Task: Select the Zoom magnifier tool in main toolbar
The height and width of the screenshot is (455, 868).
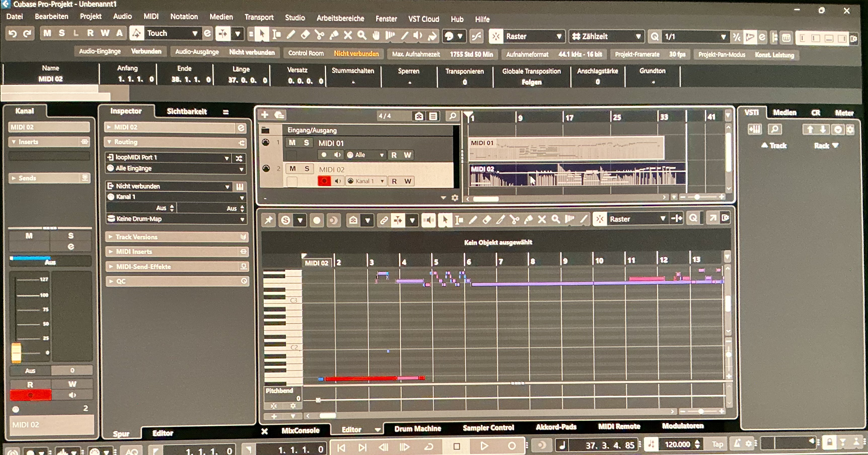Action: click(x=362, y=35)
